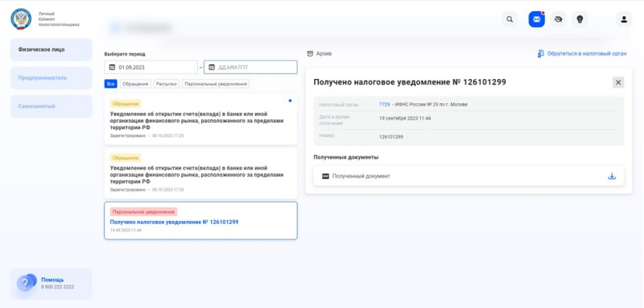This screenshot has width=644, height=308.
Task: Click the lightbulb hints icon
Action: click(580, 19)
